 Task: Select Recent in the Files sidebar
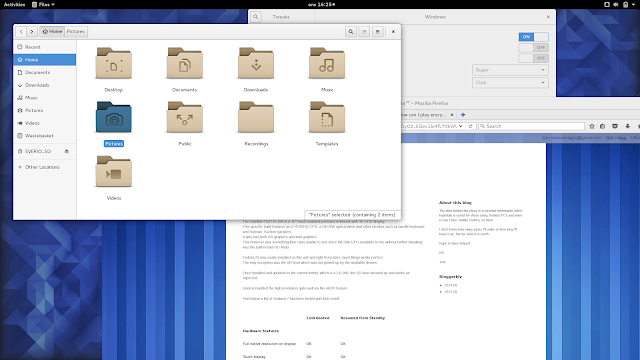[x=44, y=47]
